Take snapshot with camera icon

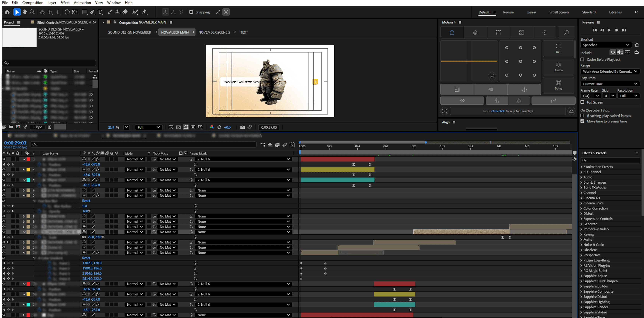click(x=242, y=127)
